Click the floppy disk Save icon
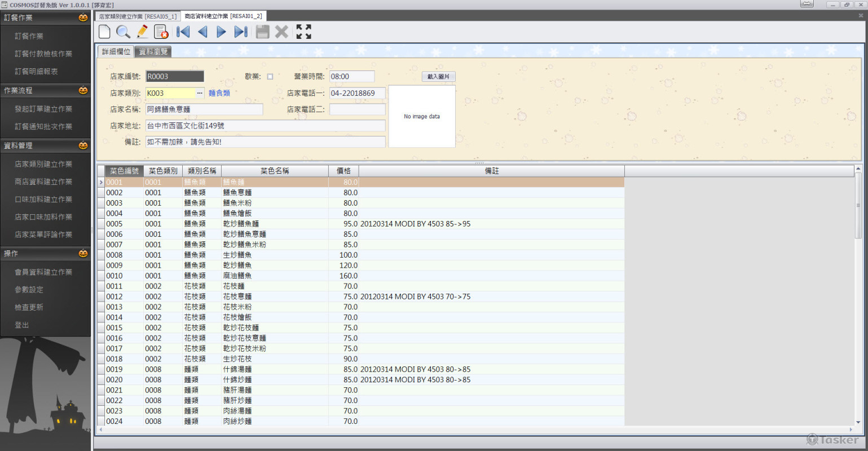868x451 pixels. (x=262, y=32)
